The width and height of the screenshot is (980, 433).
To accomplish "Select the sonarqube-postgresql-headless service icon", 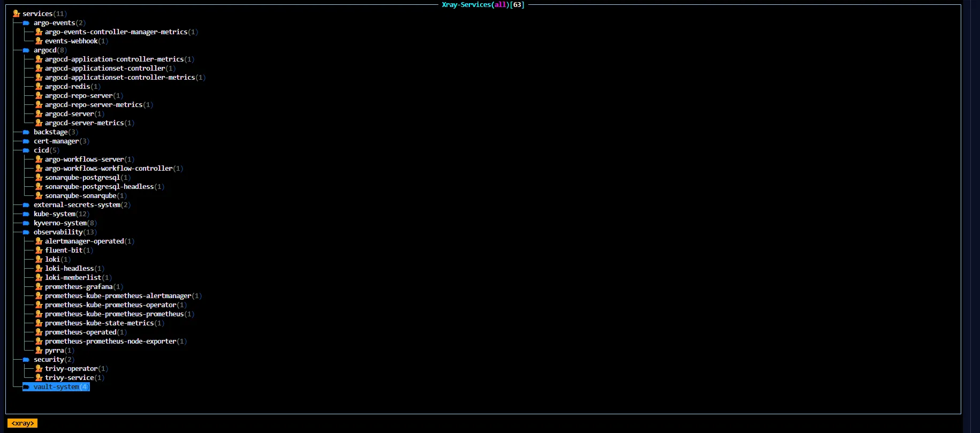I will click(39, 187).
